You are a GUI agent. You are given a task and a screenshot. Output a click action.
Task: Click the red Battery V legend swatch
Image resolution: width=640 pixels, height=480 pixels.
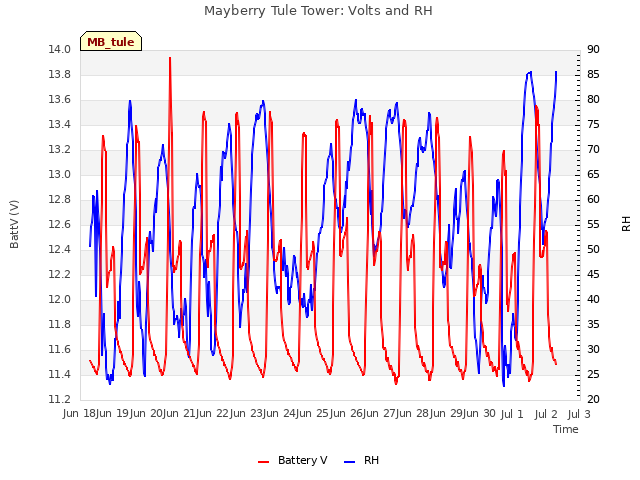point(263,462)
